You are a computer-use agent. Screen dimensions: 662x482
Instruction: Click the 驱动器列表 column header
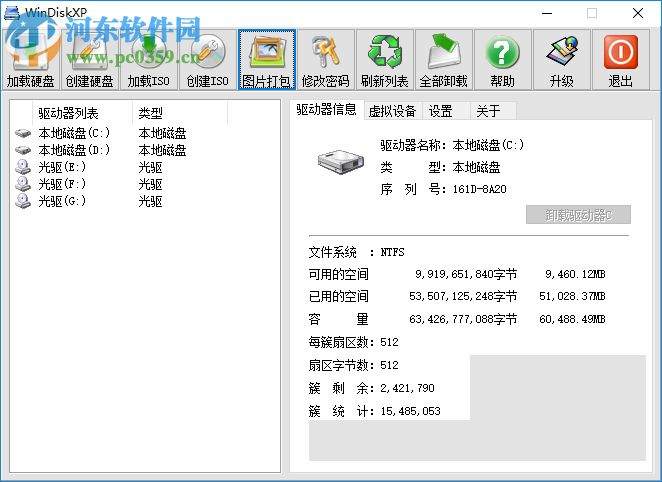tap(82, 113)
